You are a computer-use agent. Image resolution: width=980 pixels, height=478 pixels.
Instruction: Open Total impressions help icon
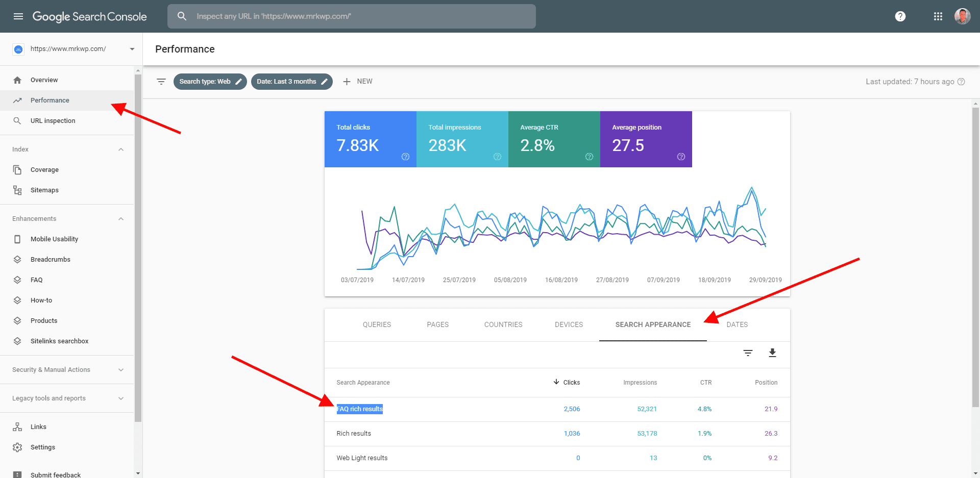point(497,157)
